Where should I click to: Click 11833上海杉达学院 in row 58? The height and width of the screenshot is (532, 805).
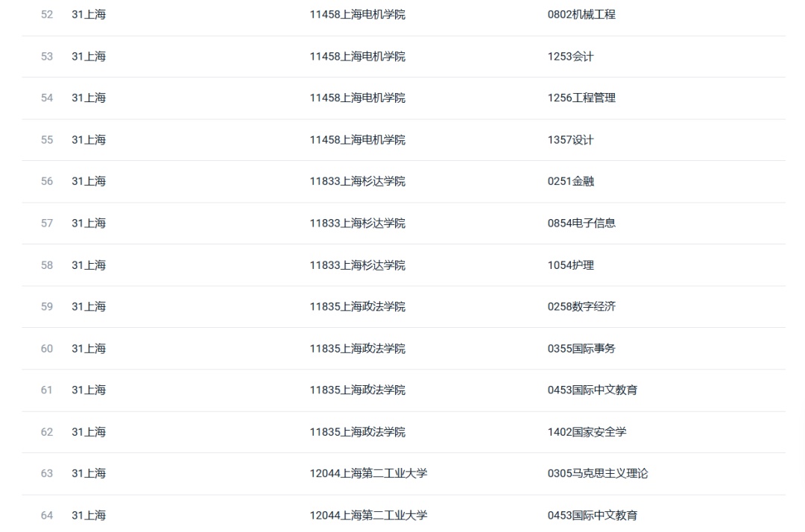pyautogui.click(x=357, y=265)
